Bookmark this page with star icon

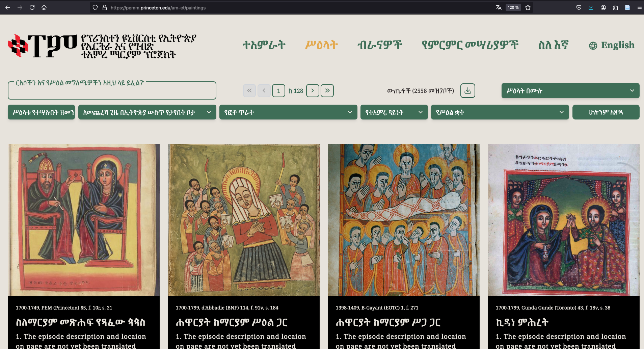pos(528,7)
